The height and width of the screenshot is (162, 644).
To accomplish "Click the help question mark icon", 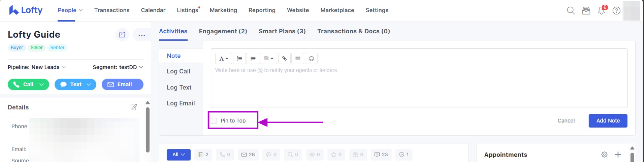I will (616, 10).
